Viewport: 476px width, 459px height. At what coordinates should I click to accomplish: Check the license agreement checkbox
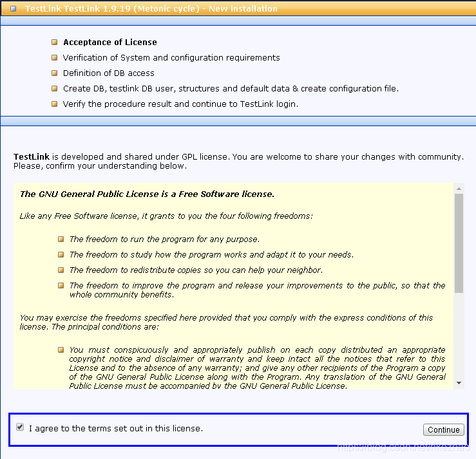coord(20,427)
